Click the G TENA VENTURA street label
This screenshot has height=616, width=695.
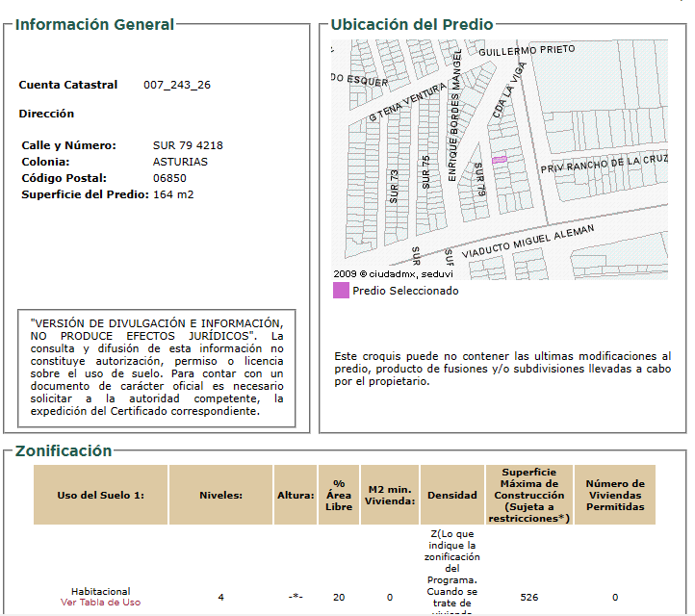(407, 102)
